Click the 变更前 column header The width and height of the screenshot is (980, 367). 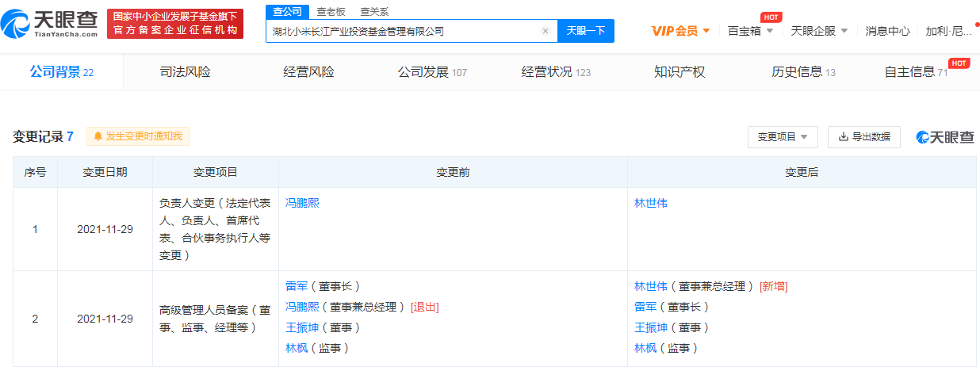tap(453, 172)
